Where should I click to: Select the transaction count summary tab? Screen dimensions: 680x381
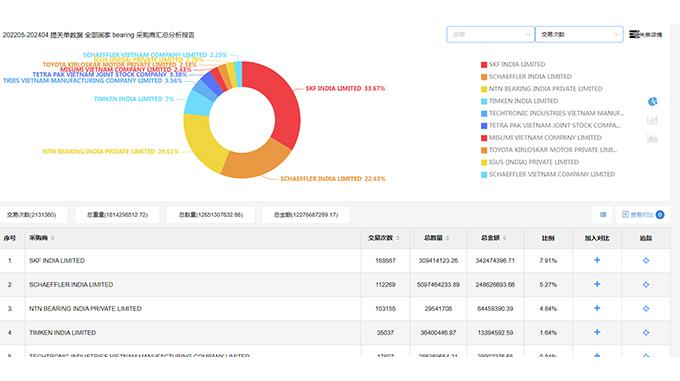click(32, 215)
